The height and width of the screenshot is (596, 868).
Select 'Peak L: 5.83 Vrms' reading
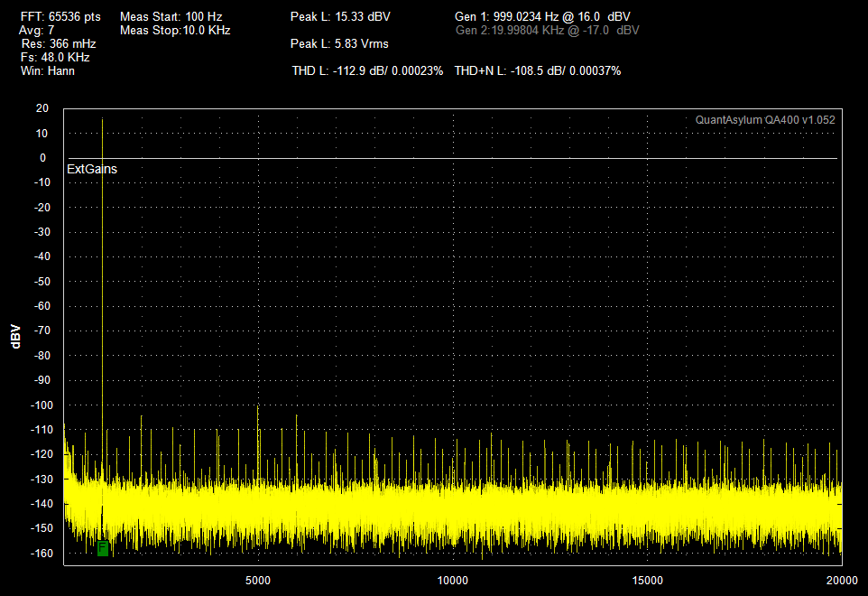click(339, 43)
